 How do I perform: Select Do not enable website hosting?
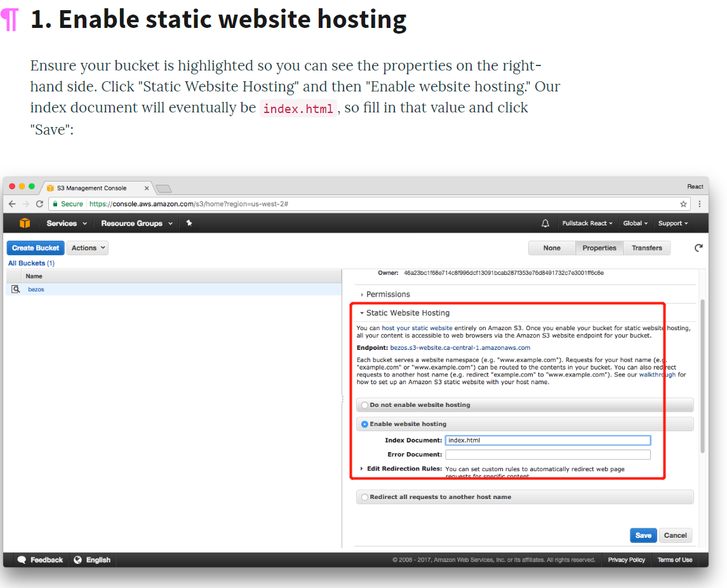[x=365, y=405]
